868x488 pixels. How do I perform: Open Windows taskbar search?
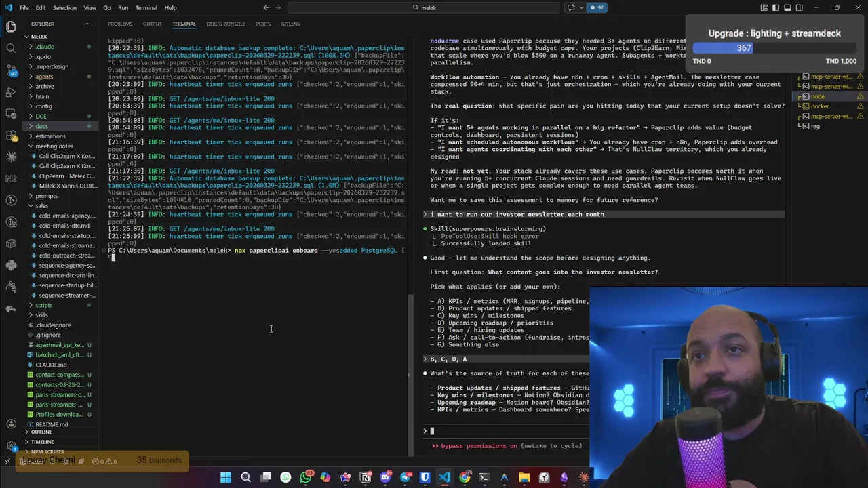pyautogui.click(x=245, y=477)
